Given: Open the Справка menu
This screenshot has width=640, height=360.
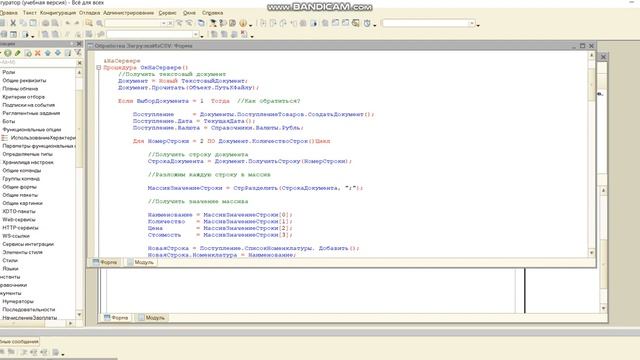Looking at the screenshot, I should click(212, 13).
